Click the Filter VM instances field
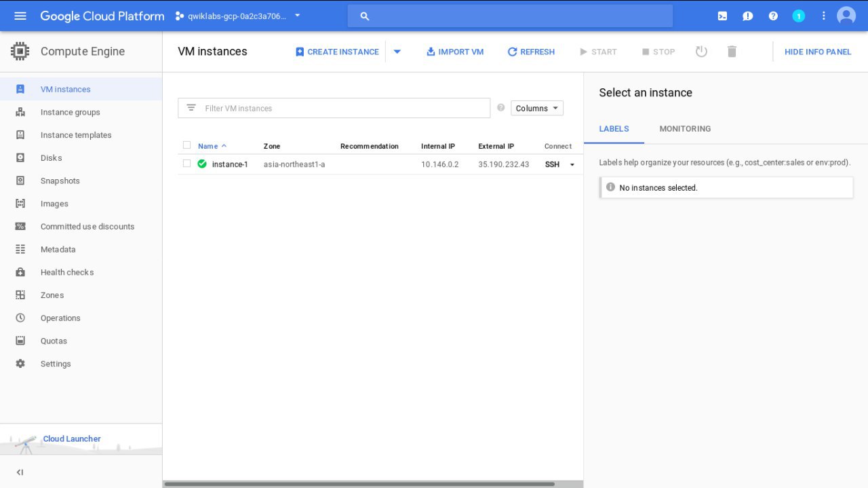 [x=334, y=108]
